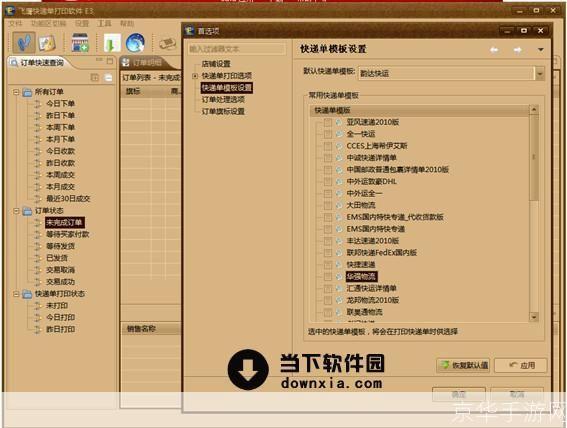567x428 pixels.
Task: Click the template icon beside 大田物流
Action: pyautogui.click(x=339, y=205)
